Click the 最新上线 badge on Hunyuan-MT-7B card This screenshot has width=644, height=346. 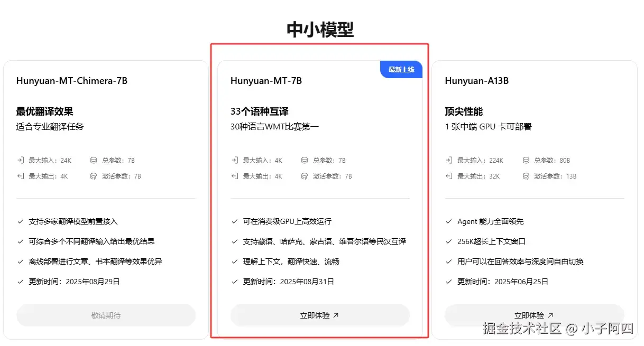(401, 69)
